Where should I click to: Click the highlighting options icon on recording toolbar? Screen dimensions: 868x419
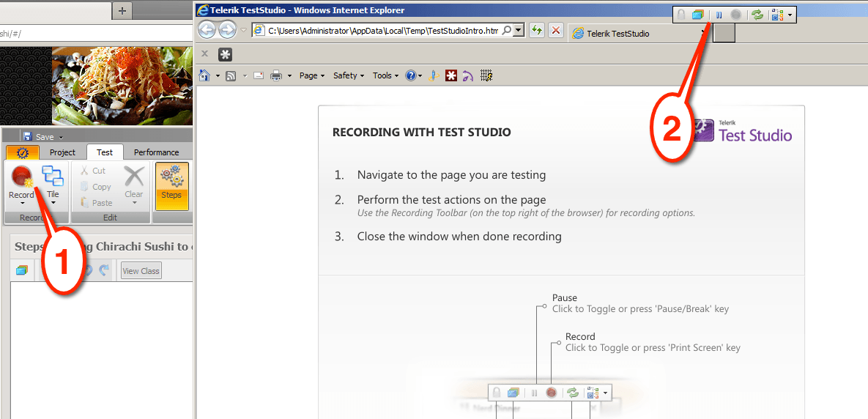[778, 15]
